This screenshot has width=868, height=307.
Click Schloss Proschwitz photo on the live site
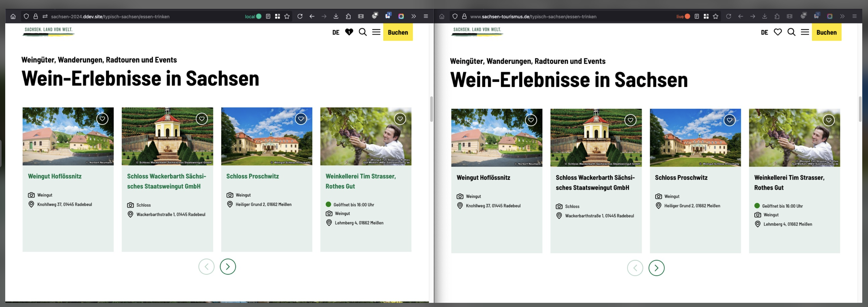pos(695,138)
